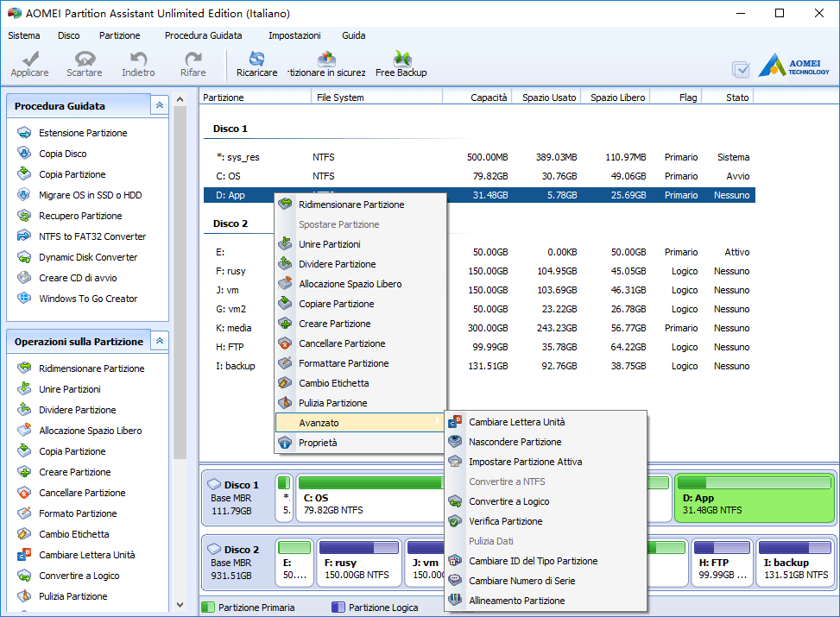
Task: Click the Allineamento Partizione submenu icon
Action: [x=455, y=600]
